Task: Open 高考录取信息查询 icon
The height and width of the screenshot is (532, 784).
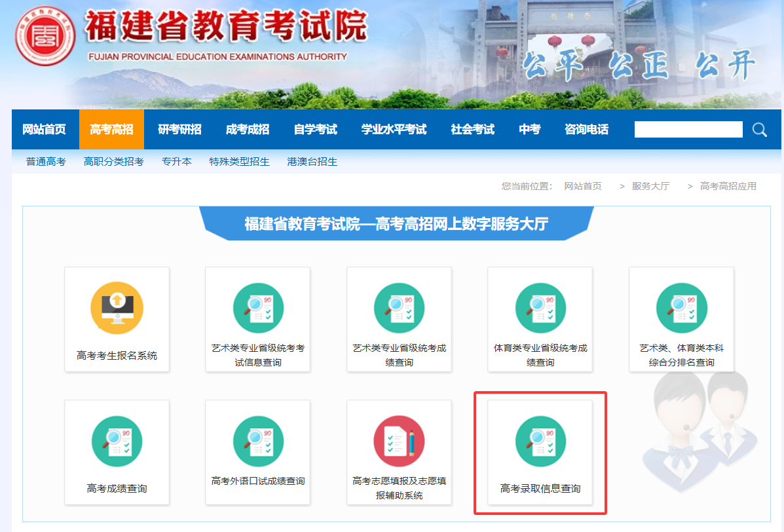Action: point(540,441)
